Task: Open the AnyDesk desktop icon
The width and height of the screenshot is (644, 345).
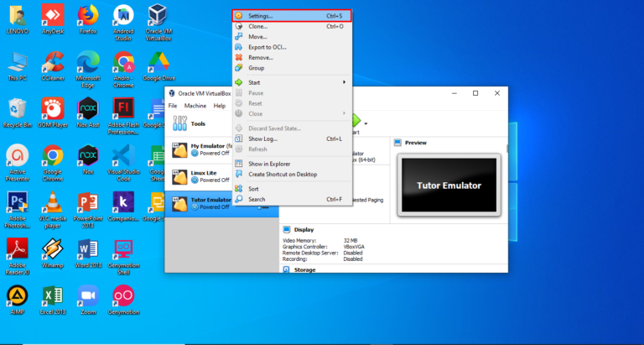Action: (53, 20)
